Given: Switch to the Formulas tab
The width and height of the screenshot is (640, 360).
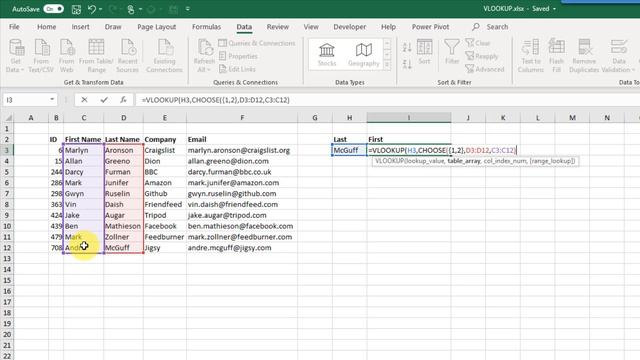Looking at the screenshot, I should 206,27.
